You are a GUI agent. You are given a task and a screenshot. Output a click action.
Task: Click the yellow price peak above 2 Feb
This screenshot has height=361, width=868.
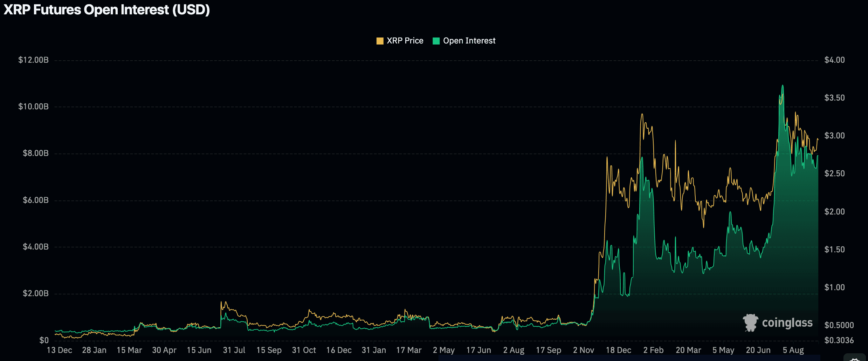click(642, 114)
